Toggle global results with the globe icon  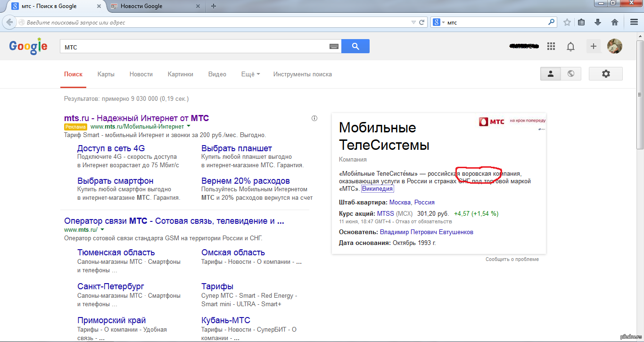pyautogui.click(x=571, y=74)
